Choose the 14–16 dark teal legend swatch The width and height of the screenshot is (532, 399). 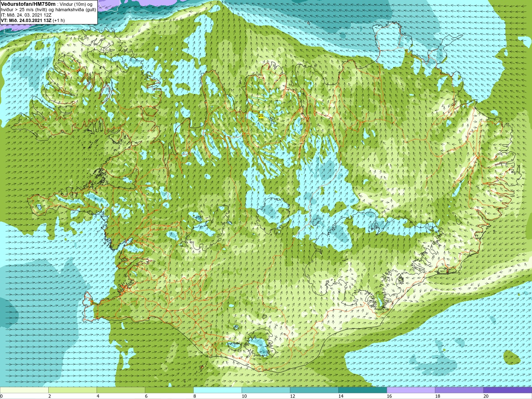coord(362,390)
